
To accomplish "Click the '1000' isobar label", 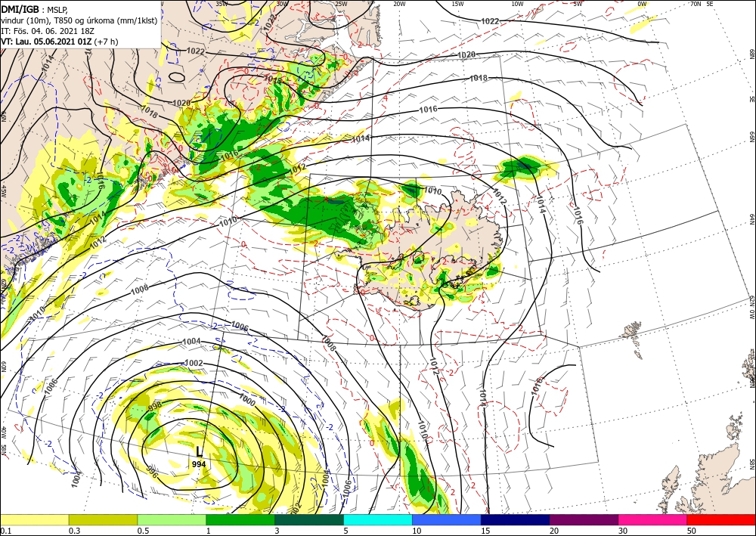I will click(247, 400).
